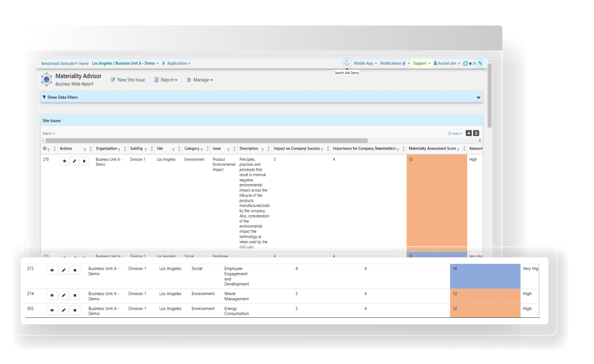The width and height of the screenshot is (594, 364).
Task: Filter the SubOrg column
Action: coord(146,150)
